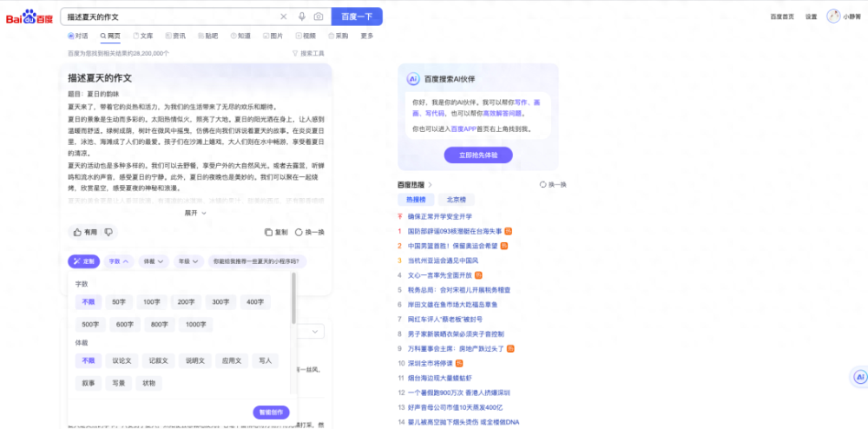
Task: Click 换一换 beside 百度热搜
Action: [553, 184]
